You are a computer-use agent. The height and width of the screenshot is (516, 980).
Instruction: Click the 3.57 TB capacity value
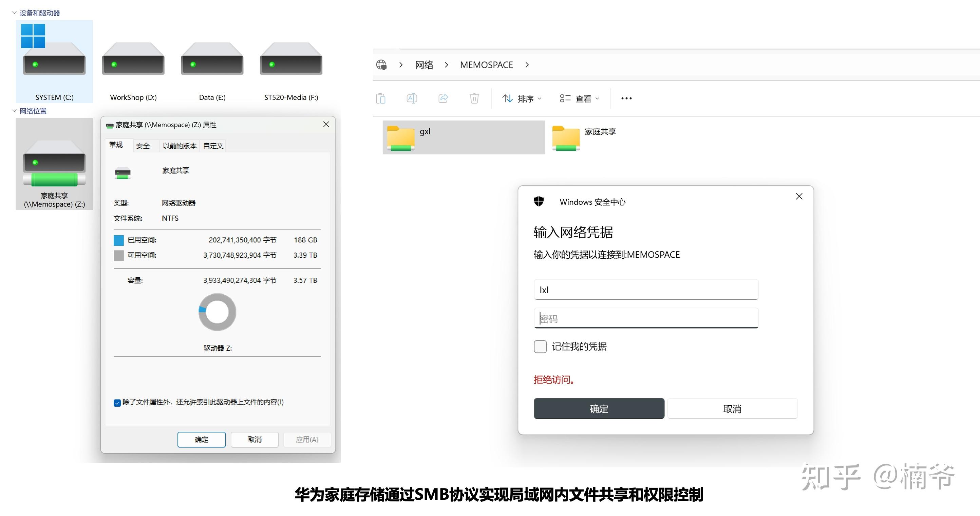pos(305,280)
